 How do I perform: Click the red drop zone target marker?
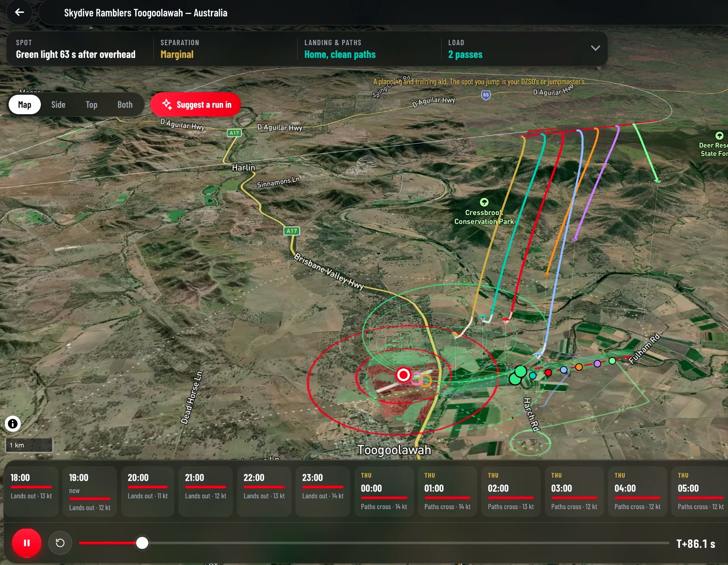pos(403,375)
